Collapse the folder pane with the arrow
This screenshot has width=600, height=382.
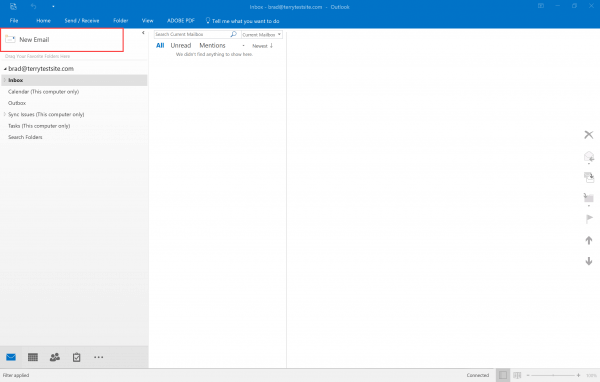[143, 33]
